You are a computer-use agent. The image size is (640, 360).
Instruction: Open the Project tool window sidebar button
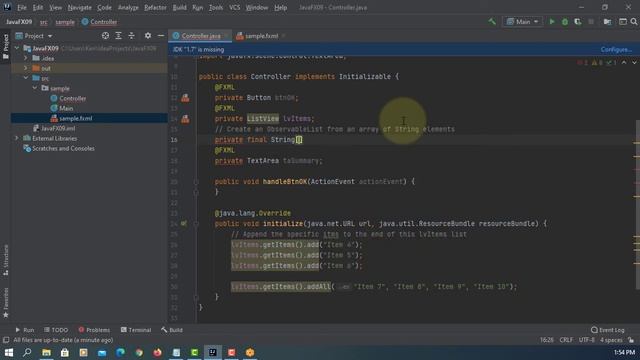6,46
